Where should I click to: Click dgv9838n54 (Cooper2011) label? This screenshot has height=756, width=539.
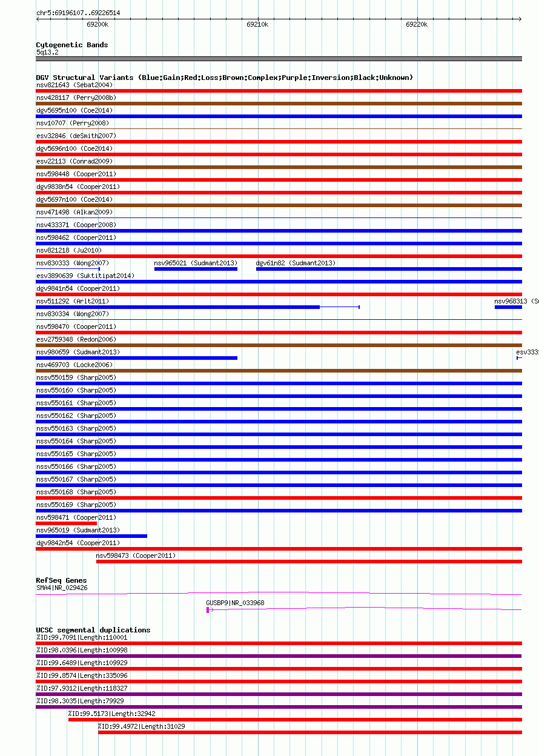(78, 187)
